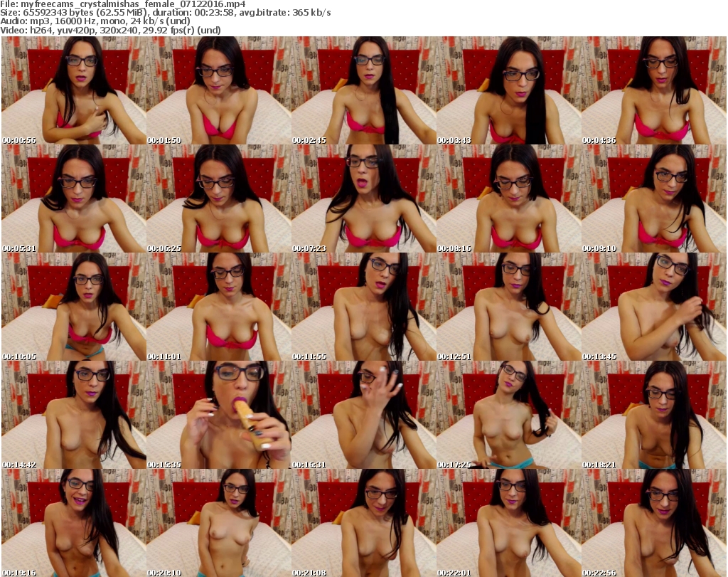Pick the frame stamped 00:04:36
The image size is (728, 577).
pyautogui.click(x=654, y=90)
